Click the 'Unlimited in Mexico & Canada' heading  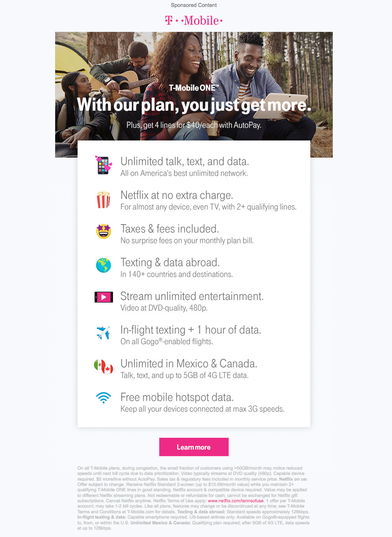(189, 363)
